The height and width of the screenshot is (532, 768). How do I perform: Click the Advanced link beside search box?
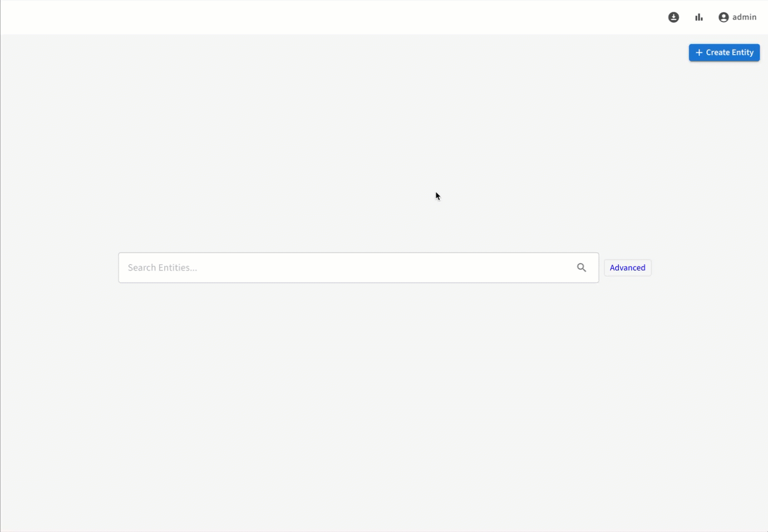tap(627, 268)
